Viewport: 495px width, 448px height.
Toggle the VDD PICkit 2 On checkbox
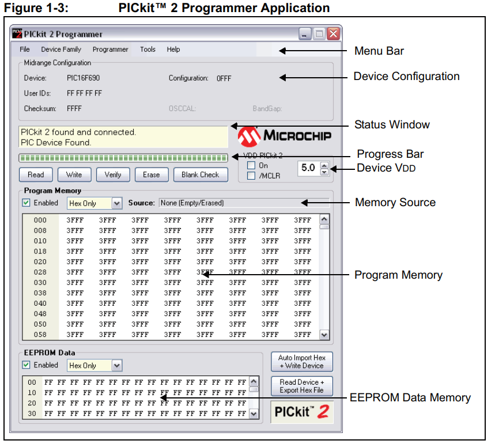[251, 165]
